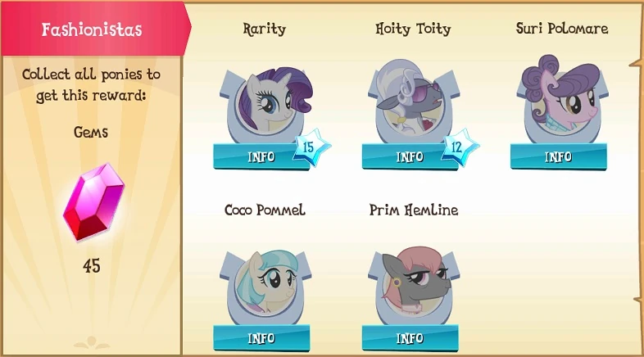The width and height of the screenshot is (644, 357).
Task: Open Coco Pommel's INFO button
Action: tap(261, 337)
